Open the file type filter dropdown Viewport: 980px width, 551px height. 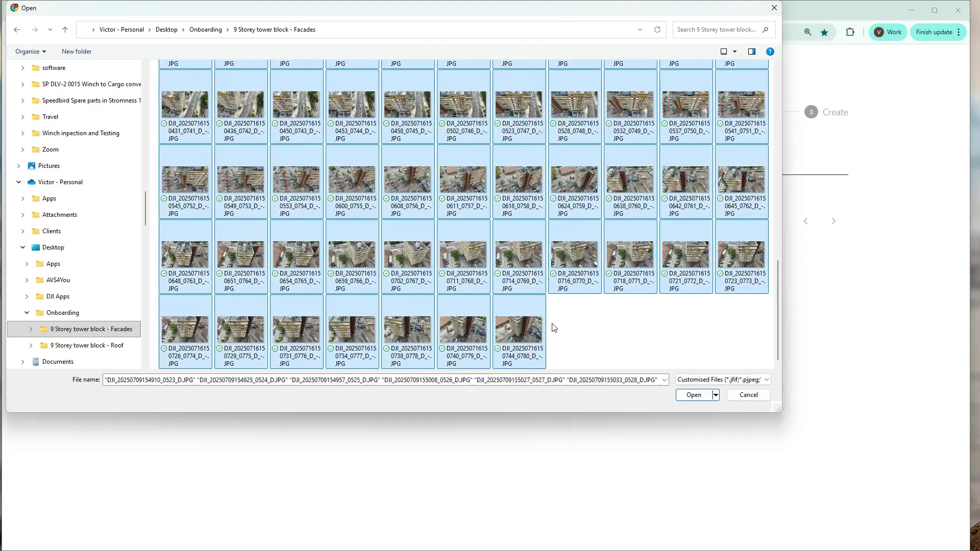pos(723,380)
